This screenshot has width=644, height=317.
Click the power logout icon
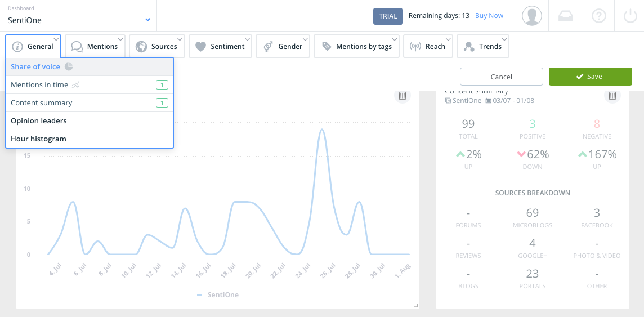(x=630, y=16)
